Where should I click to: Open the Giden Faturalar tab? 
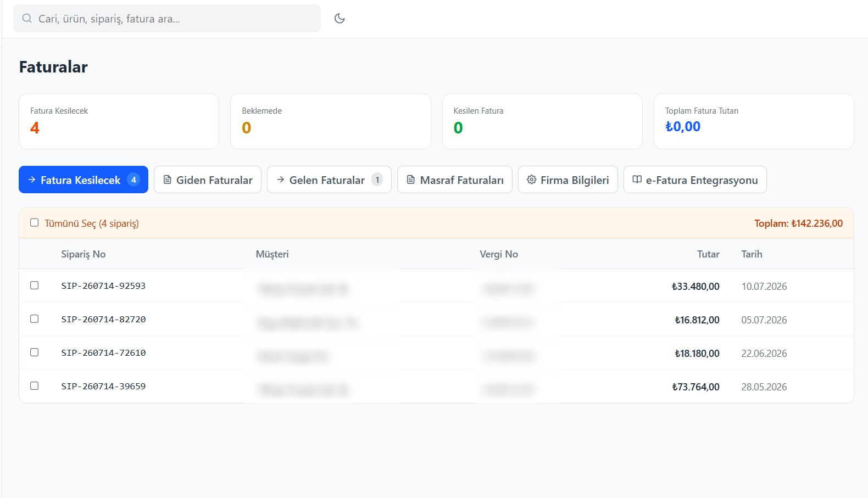(x=208, y=180)
